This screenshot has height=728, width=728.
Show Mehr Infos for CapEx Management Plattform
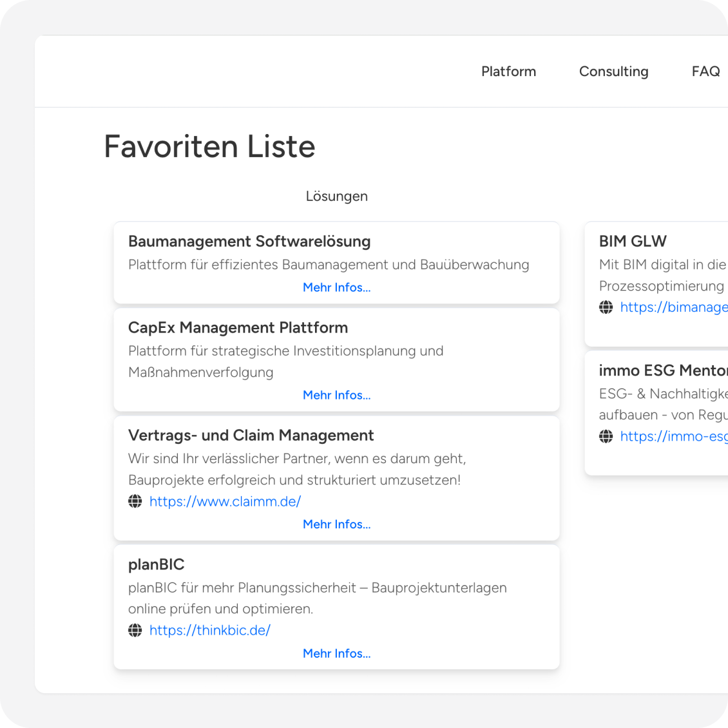336,395
